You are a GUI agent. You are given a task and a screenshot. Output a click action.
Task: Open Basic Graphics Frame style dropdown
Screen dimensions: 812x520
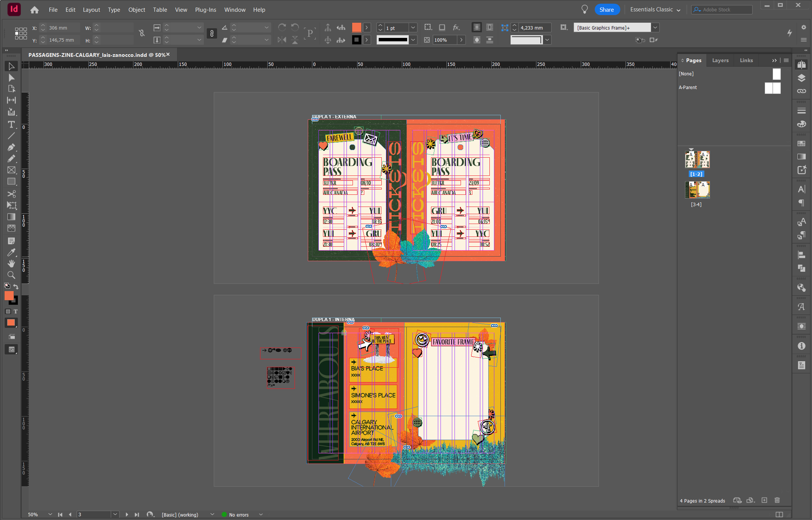[x=655, y=28]
